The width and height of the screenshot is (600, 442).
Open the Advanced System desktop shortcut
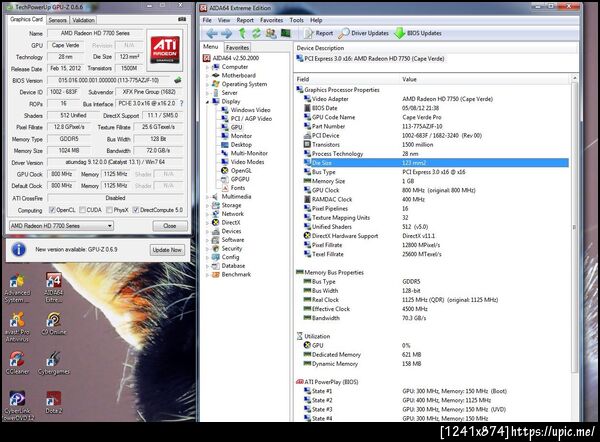pyautogui.click(x=17, y=288)
